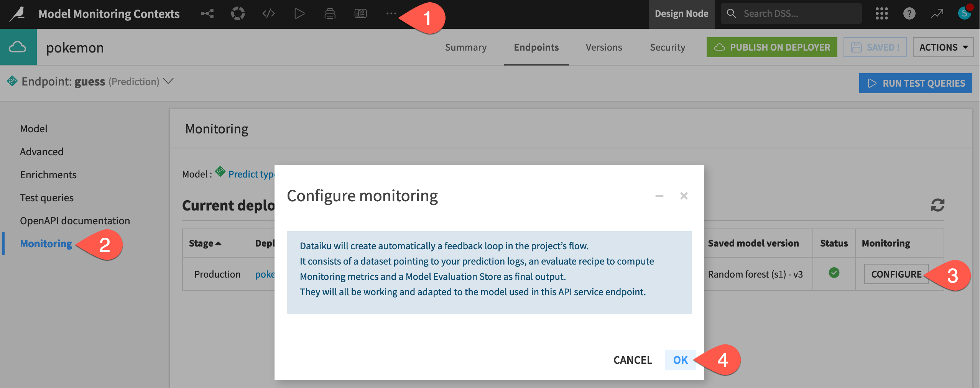
Task: Click the user avatar with notification dot
Action: [x=965, y=13]
